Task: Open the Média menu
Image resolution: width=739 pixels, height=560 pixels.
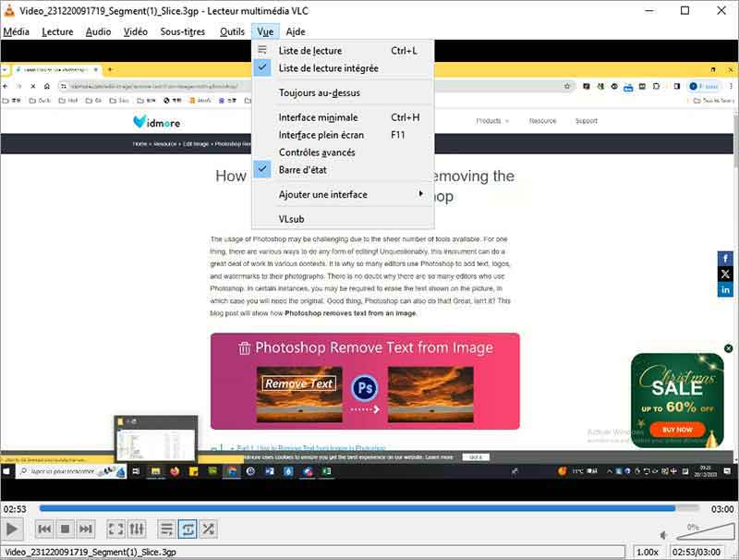Action: [x=17, y=31]
